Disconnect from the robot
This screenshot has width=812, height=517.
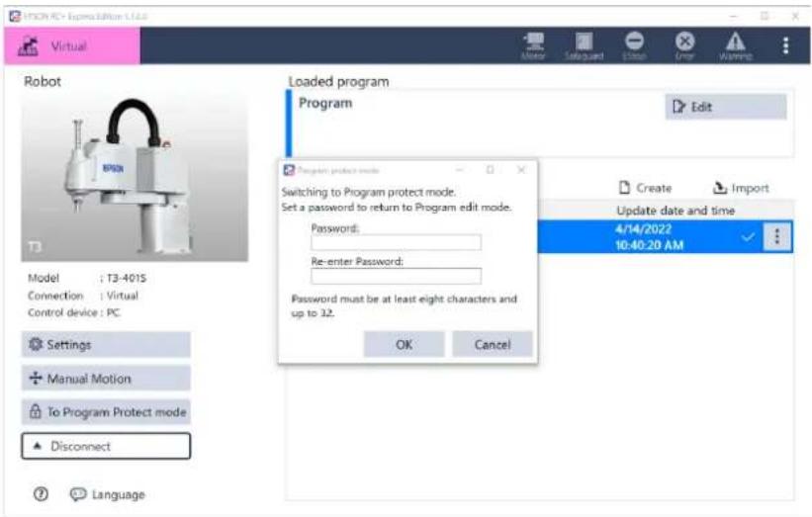coord(106,446)
